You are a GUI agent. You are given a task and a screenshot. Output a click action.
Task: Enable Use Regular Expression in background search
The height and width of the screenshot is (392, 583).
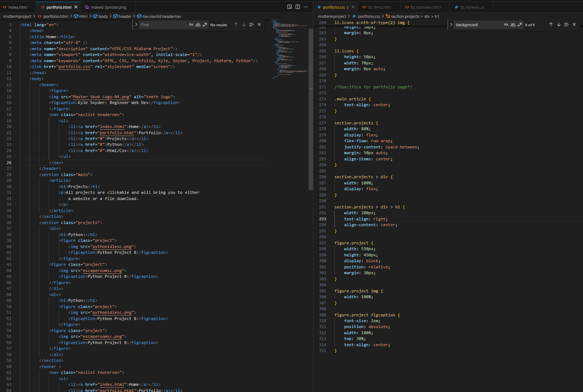(520, 25)
